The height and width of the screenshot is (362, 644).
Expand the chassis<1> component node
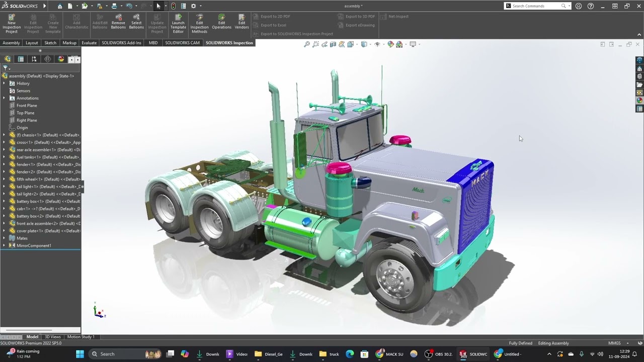4,135
